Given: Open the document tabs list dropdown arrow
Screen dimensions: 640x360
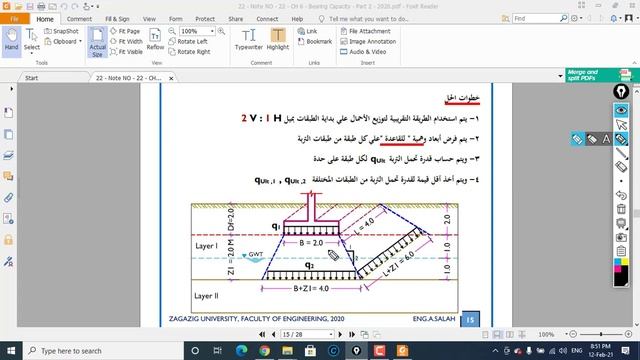Looking at the screenshot, I should point(560,76).
